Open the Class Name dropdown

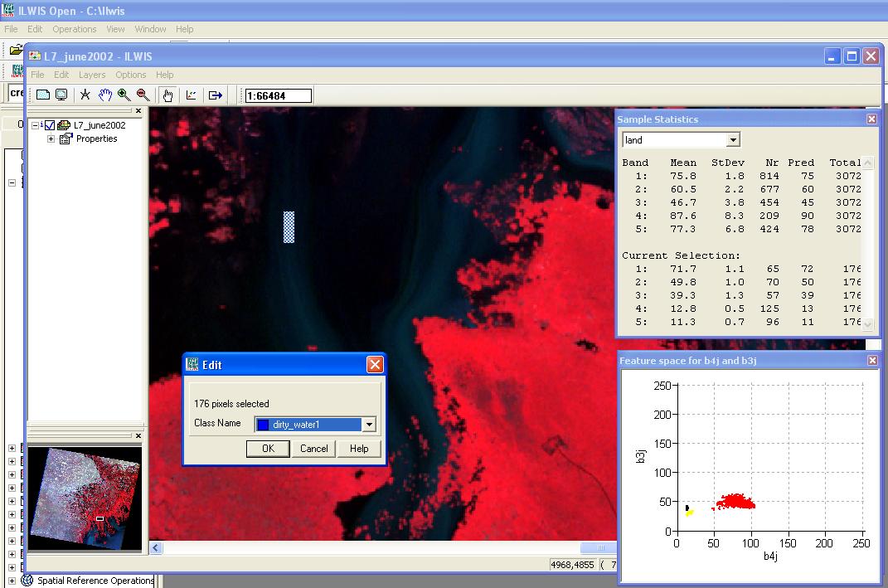(x=369, y=425)
